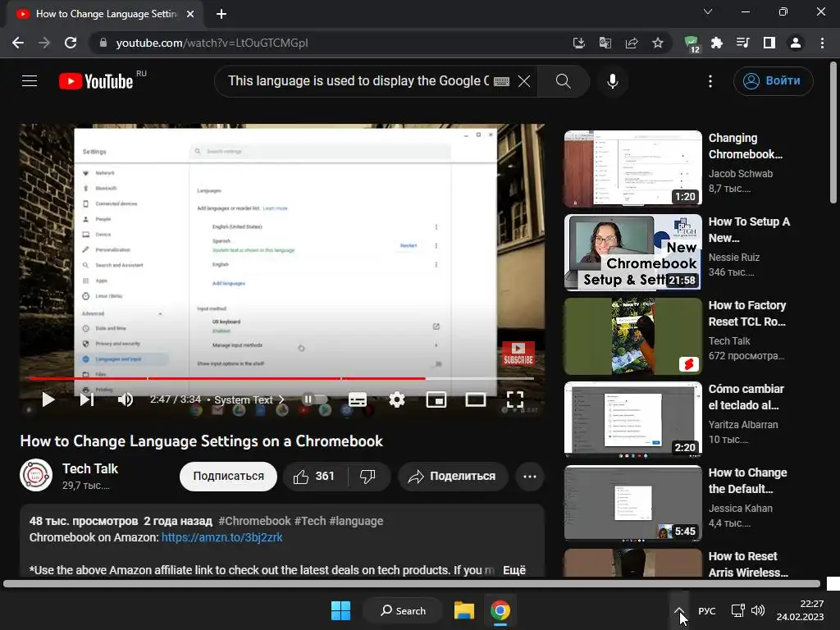Open How to Change the Default video

pos(632,503)
